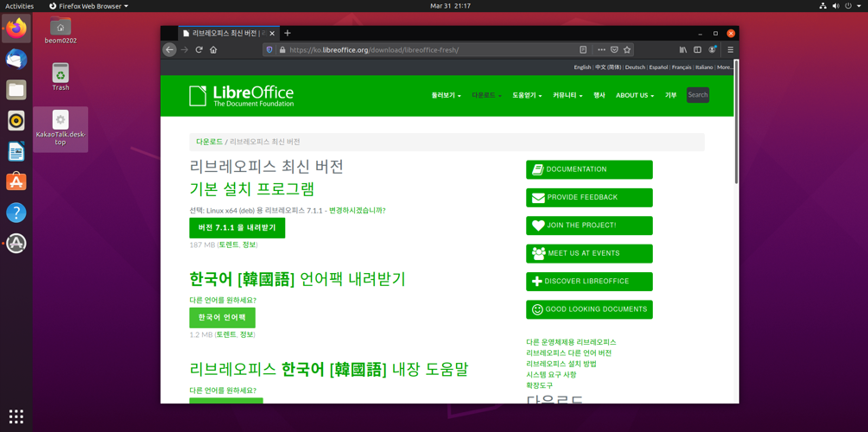This screenshot has height=432, width=868.
Task: Expand 도움얻기 navigation dropdown
Action: click(527, 95)
